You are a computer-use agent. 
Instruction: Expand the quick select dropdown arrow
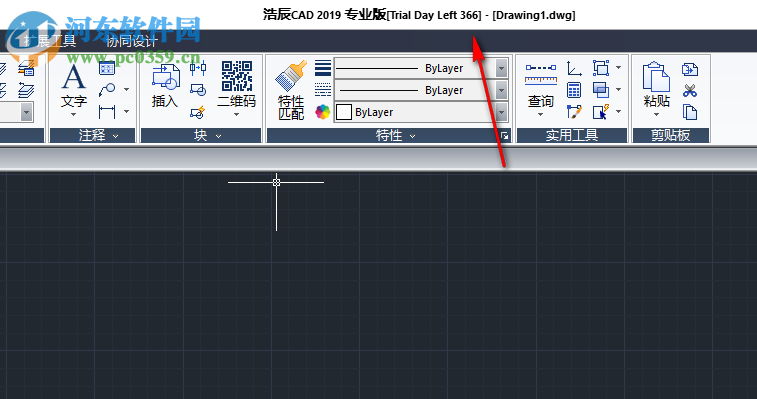pyautogui.click(x=618, y=112)
